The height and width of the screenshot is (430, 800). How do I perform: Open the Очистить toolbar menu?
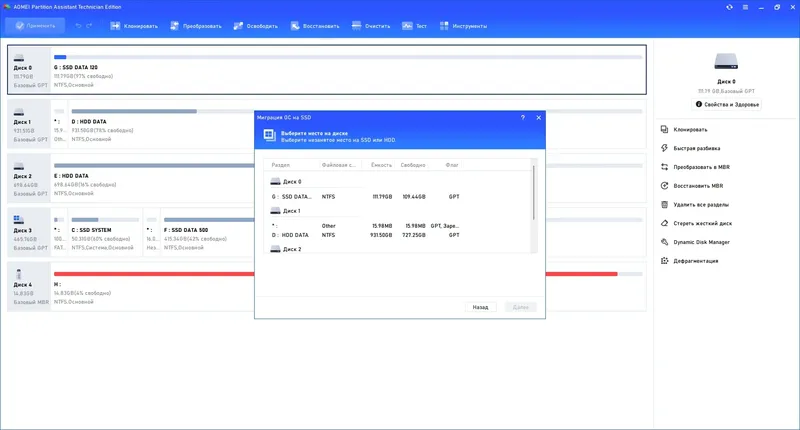[x=371, y=26]
